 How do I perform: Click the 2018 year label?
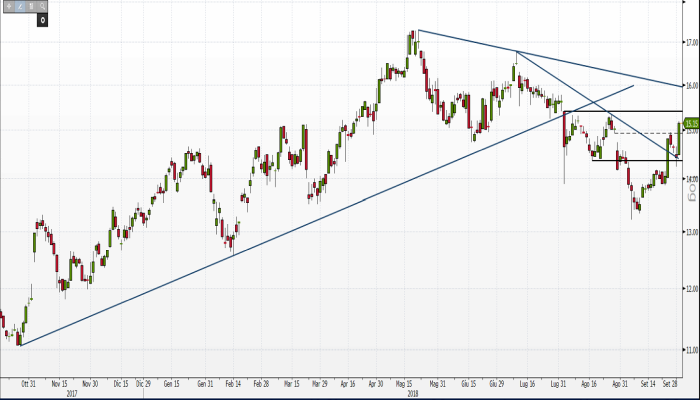[412, 393]
